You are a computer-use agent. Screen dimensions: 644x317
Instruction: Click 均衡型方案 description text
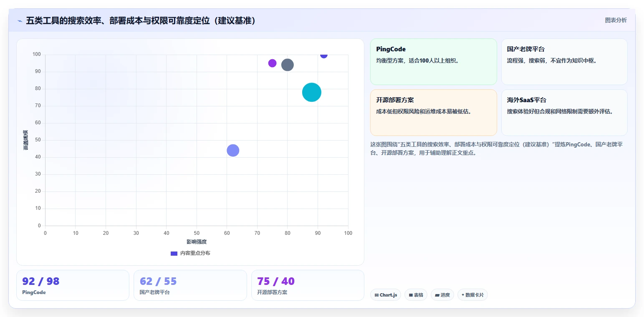[417, 60]
